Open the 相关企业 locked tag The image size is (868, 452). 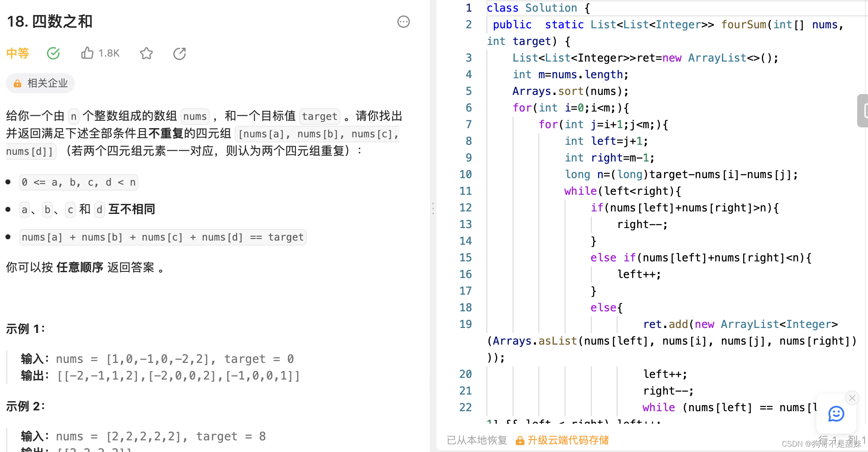(x=40, y=83)
